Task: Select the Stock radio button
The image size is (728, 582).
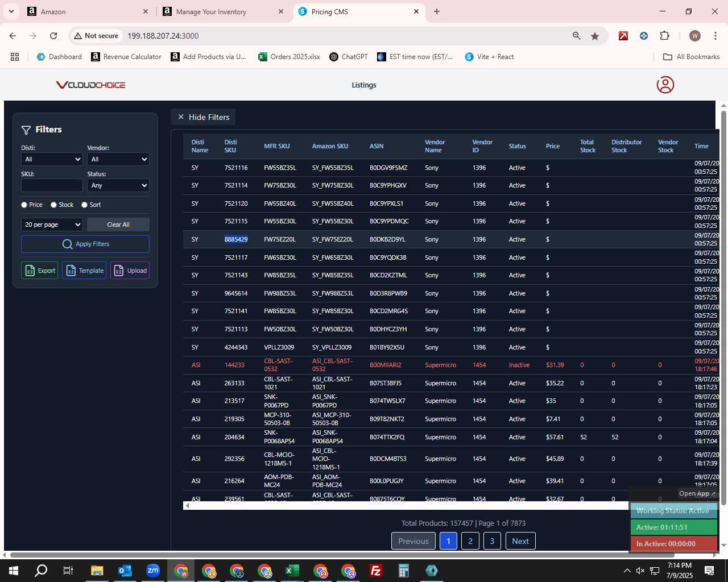Action: point(53,205)
